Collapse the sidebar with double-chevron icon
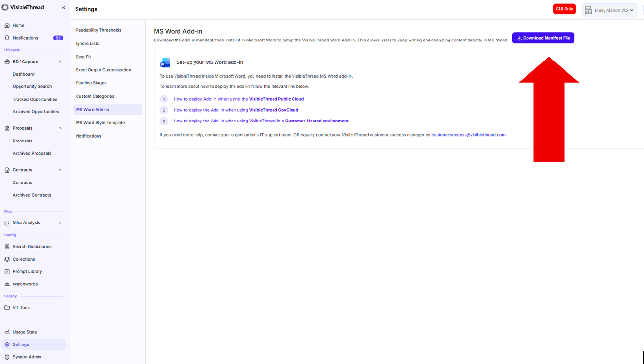The width and height of the screenshot is (644, 364). (x=63, y=8)
